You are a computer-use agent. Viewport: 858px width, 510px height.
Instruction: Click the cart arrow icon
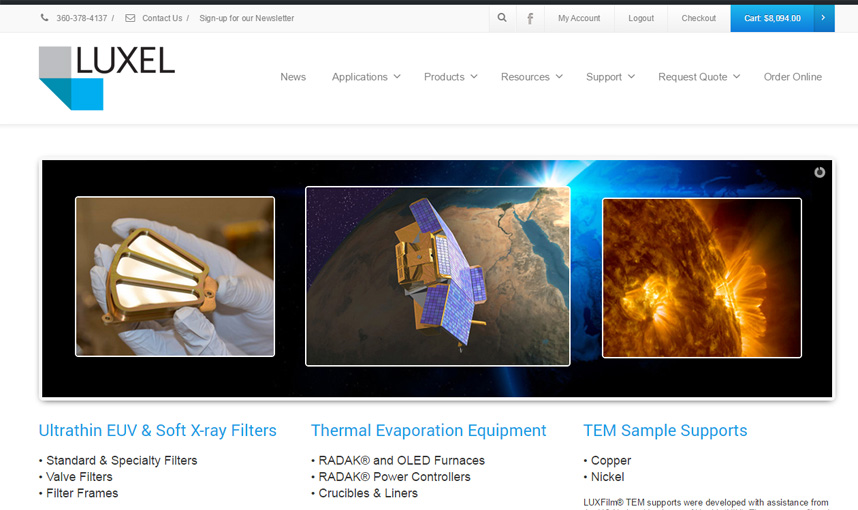click(824, 18)
